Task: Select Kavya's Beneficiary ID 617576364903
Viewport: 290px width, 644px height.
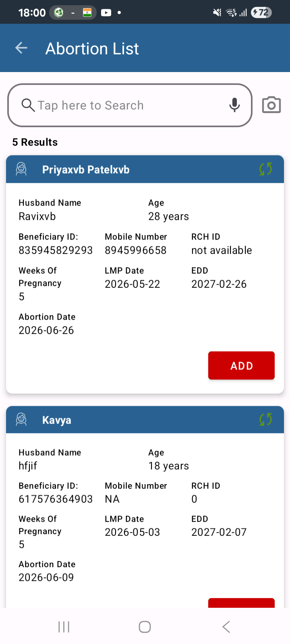Action: pyautogui.click(x=56, y=499)
